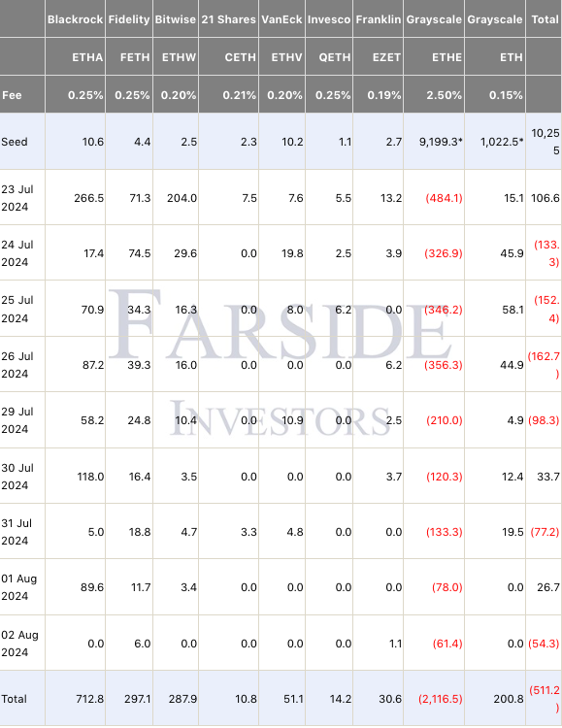Click the 2.50% fee cell

pos(444,95)
